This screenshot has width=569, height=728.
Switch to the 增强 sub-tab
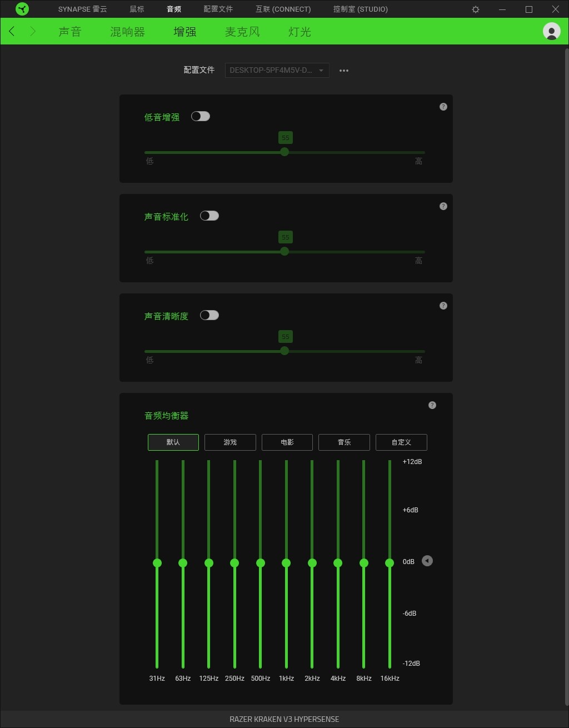[x=185, y=32]
